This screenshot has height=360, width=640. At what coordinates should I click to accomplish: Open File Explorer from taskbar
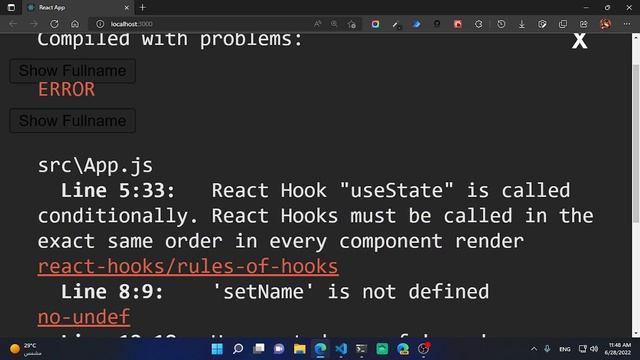pos(300,349)
